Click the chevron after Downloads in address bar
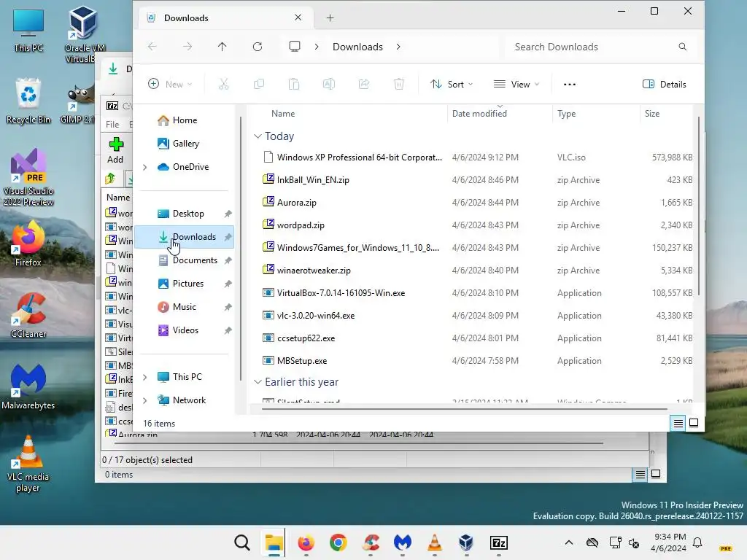This screenshot has width=747, height=560. (x=398, y=47)
